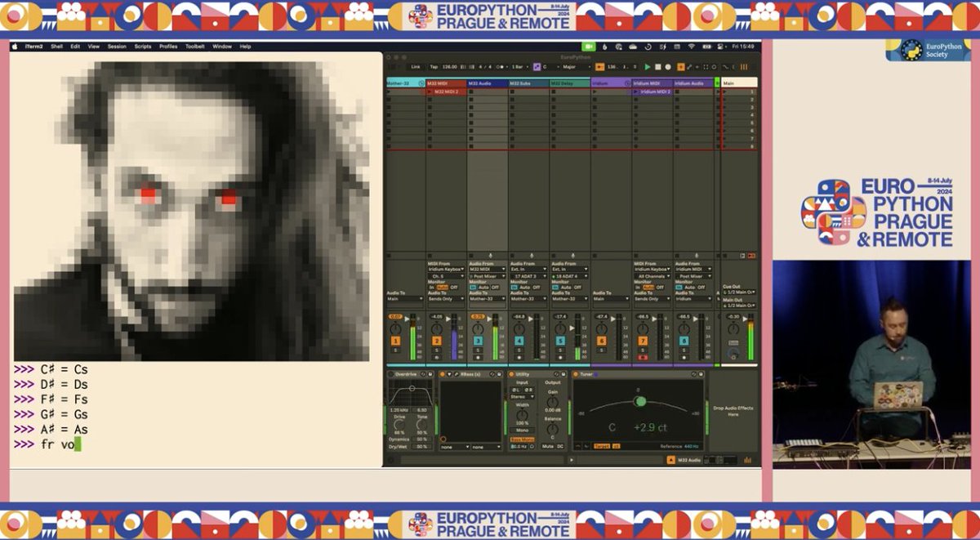Toggle the RBass device activator
The height and width of the screenshot is (540, 980).
[443, 374]
